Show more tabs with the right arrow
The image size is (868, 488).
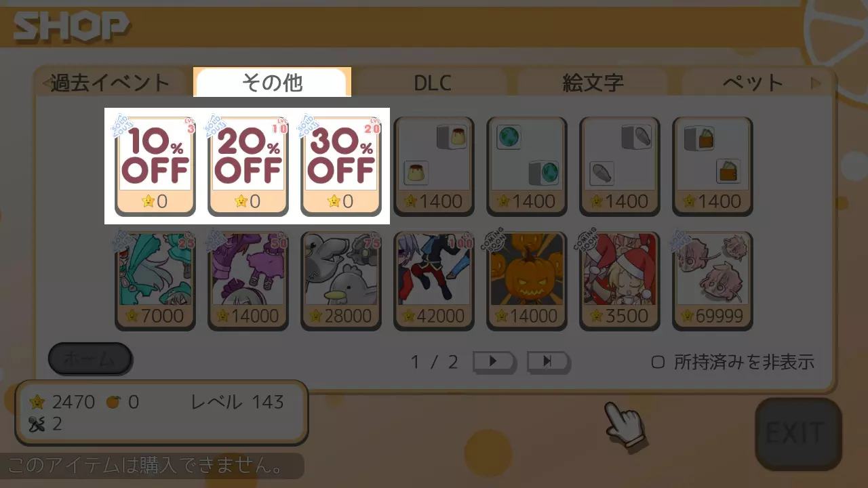tap(816, 83)
